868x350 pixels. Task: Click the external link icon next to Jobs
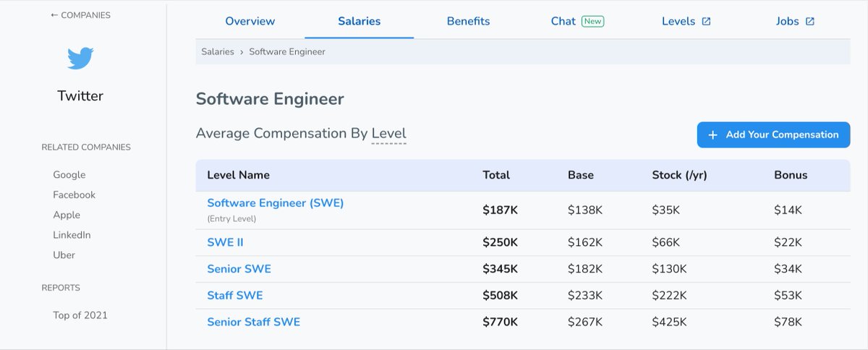click(x=810, y=22)
